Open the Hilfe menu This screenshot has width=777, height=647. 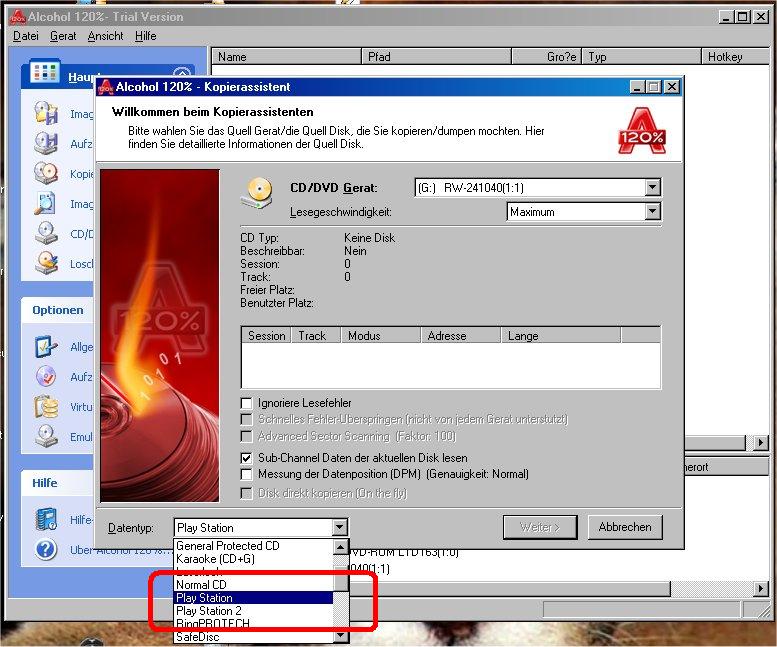pos(145,36)
